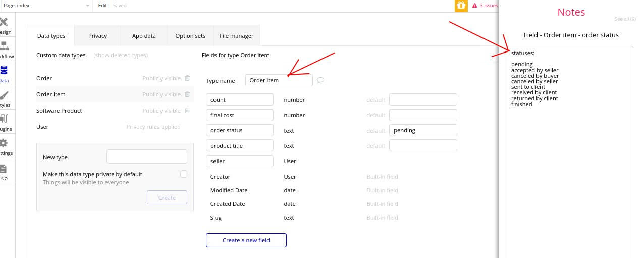
Task: Select the User data type
Action: [42, 127]
